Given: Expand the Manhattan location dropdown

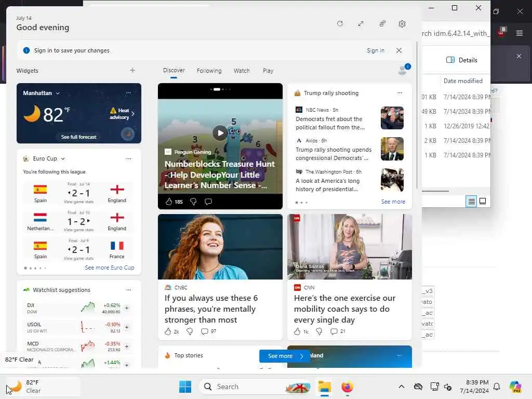Looking at the screenshot, I should point(58,94).
